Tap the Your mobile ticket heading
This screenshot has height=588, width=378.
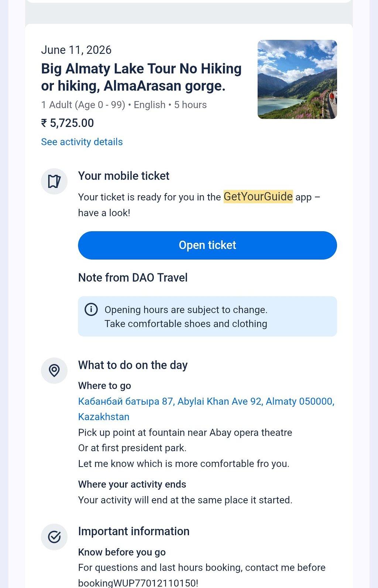[x=124, y=176]
